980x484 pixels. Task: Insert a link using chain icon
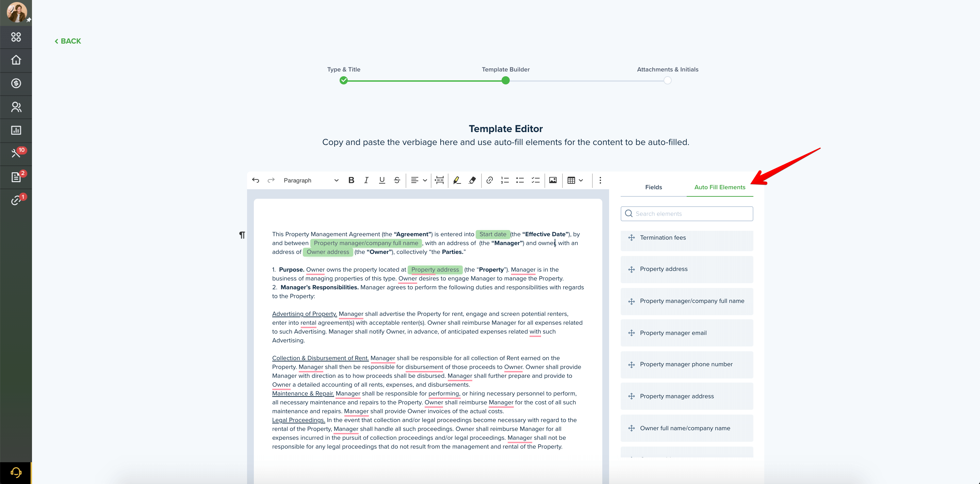(490, 180)
